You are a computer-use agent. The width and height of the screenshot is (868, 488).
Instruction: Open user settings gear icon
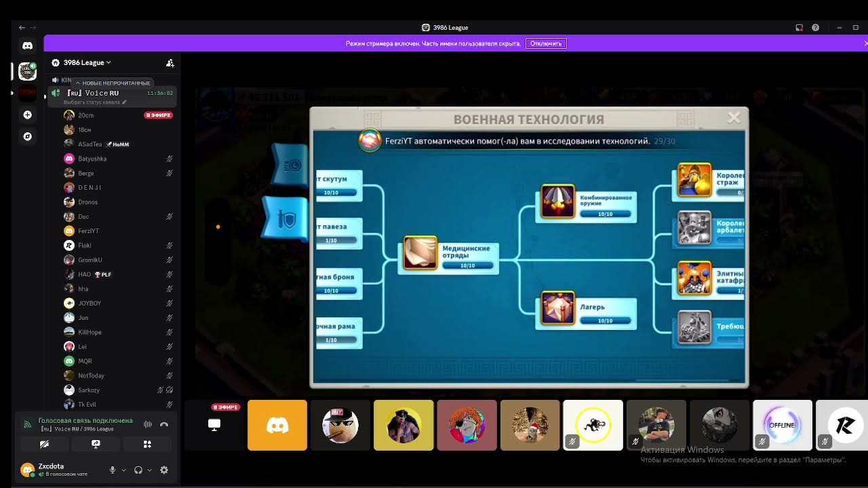tap(163, 470)
